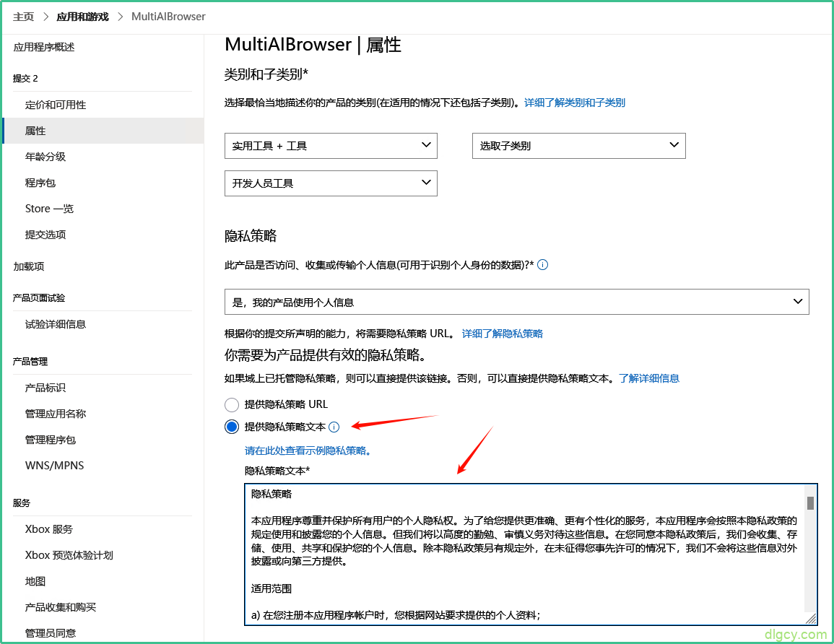The image size is (834, 644).
Task: Select Store 一览 in the sidebar
Action: [x=49, y=209]
